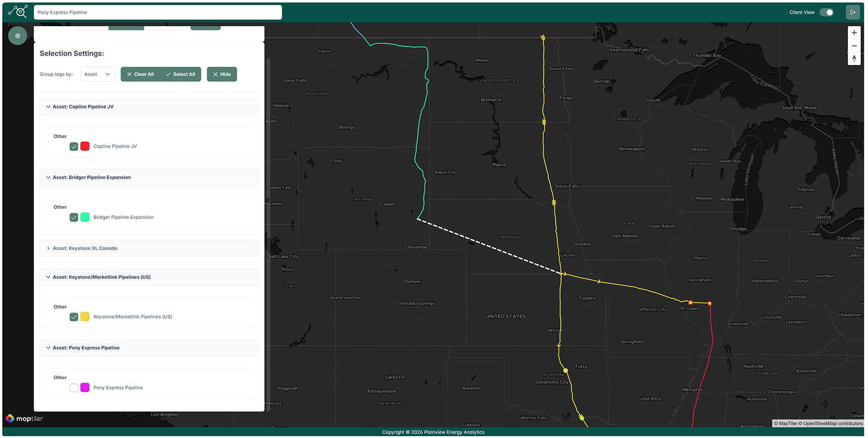The width and height of the screenshot is (868, 438).
Task: Click the "Chicago" city label on map
Action: click(737, 228)
